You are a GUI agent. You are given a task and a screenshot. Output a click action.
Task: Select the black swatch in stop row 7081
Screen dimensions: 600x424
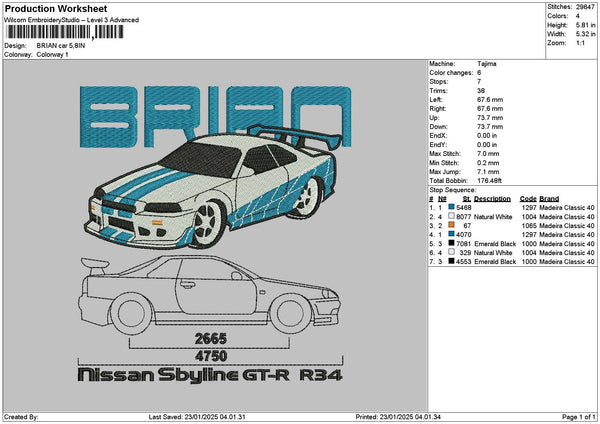(x=452, y=243)
